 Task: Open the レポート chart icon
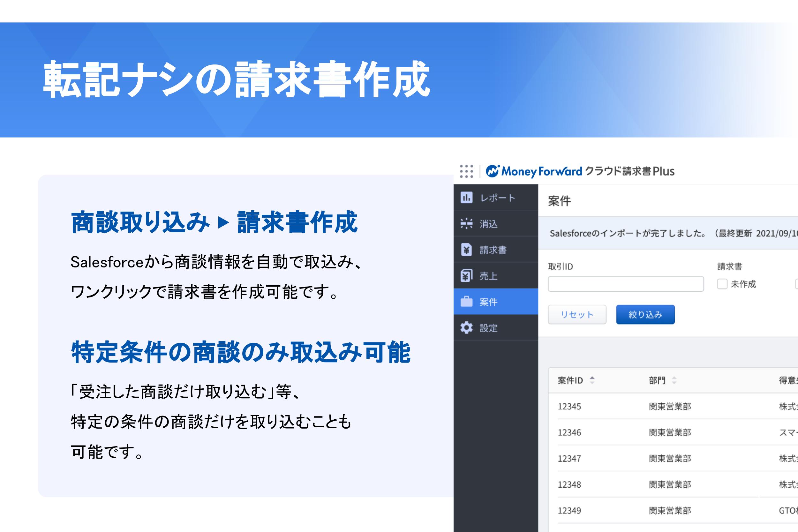tap(466, 198)
